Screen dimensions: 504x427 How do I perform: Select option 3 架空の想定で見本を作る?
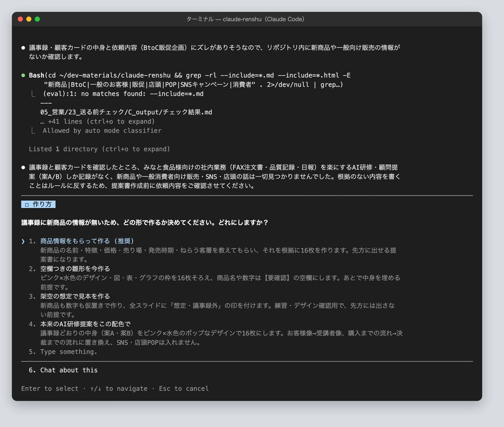point(75,296)
